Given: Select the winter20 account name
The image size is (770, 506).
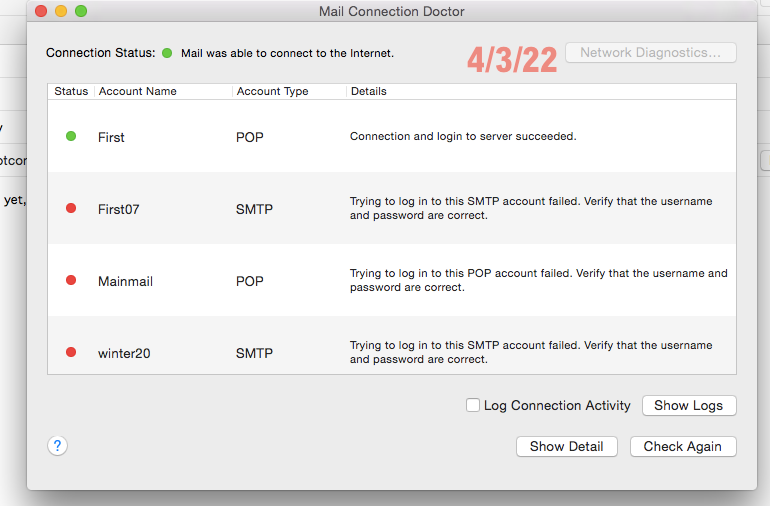Looking at the screenshot, I should (124, 353).
